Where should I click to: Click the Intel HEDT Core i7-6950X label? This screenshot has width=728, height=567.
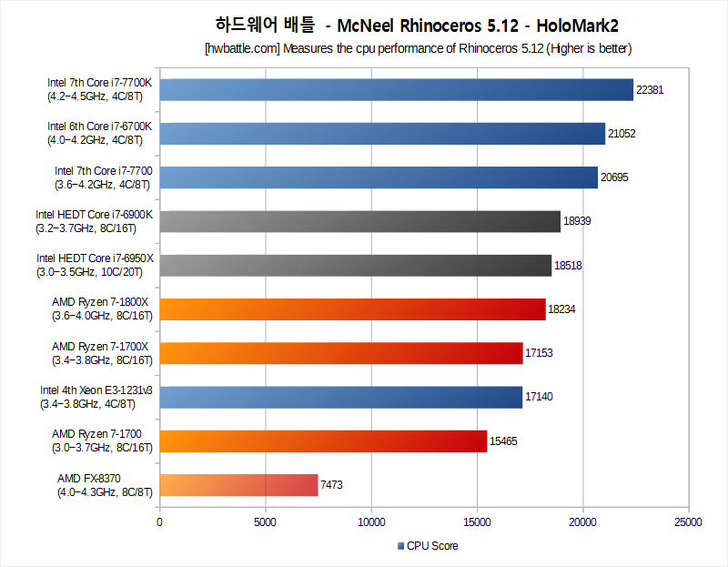pos(95,265)
